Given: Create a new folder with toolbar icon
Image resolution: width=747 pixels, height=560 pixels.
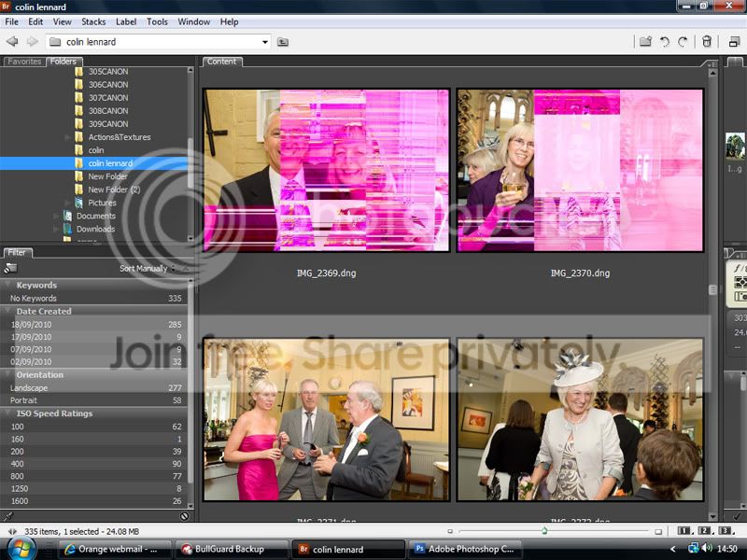Looking at the screenshot, I should pyautogui.click(x=645, y=41).
